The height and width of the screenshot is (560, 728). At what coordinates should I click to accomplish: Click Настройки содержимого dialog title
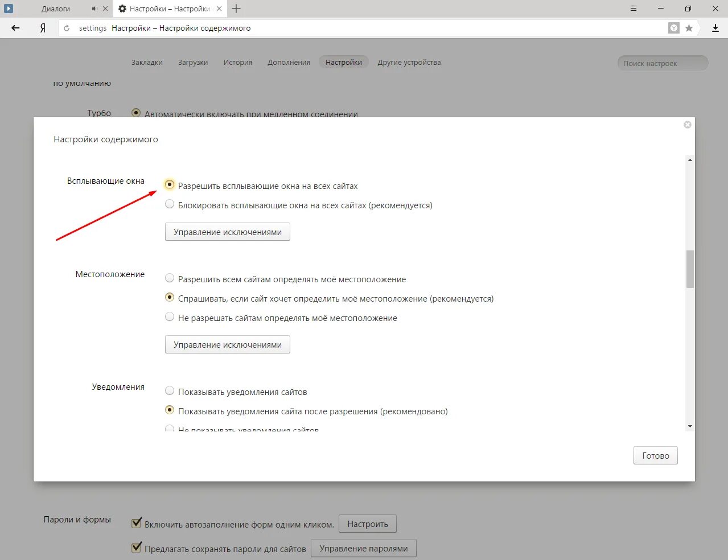pyautogui.click(x=106, y=139)
